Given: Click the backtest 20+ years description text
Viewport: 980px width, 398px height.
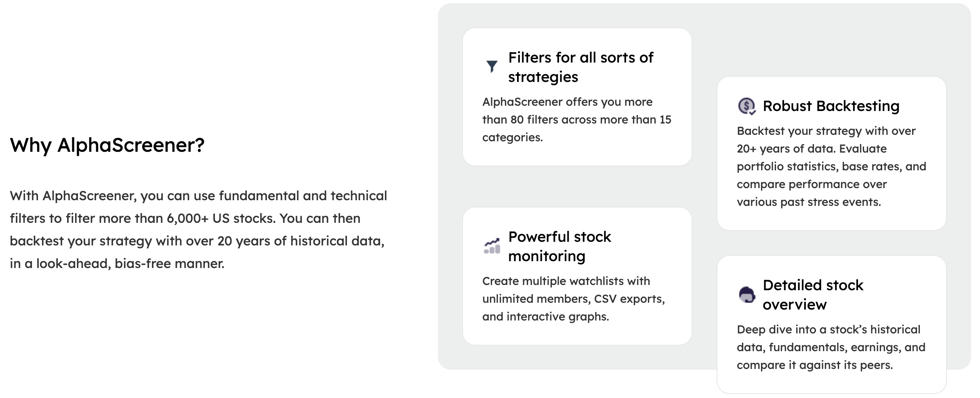Looking at the screenshot, I should click(831, 166).
